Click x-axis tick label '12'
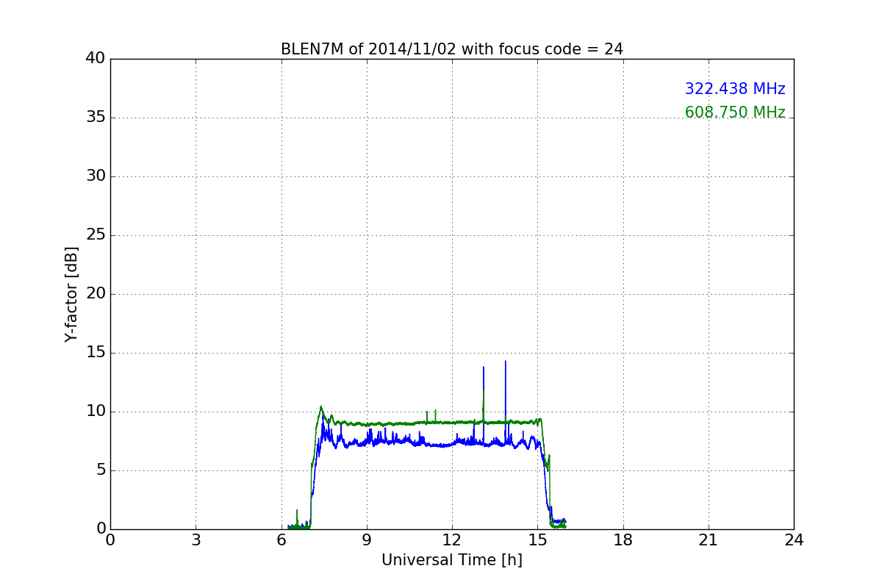This screenshot has width=882, height=588. [452, 540]
